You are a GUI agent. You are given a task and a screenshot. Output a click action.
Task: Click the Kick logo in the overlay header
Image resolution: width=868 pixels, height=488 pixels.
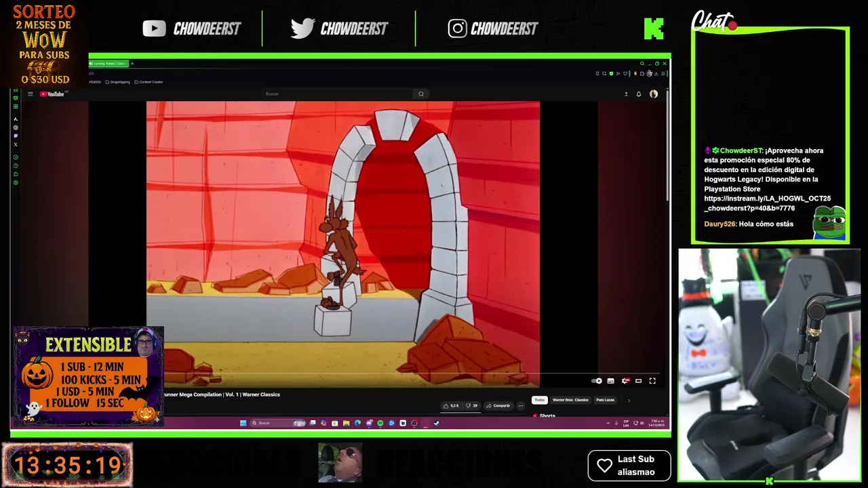coord(654,28)
